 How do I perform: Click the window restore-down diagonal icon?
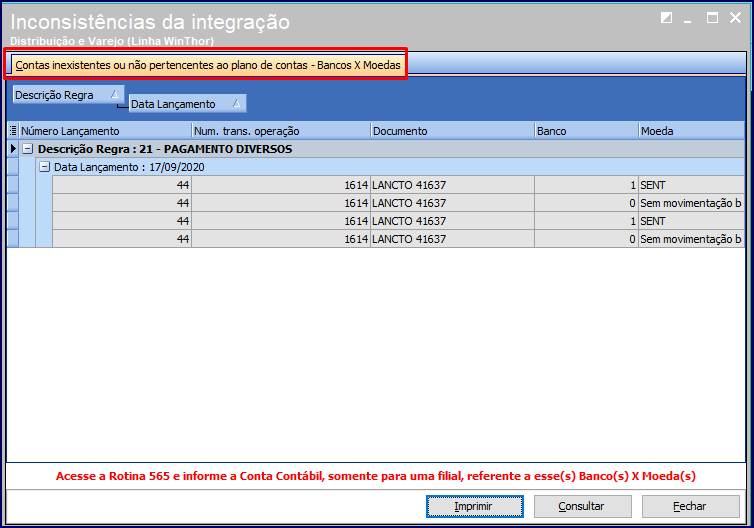pyautogui.click(x=666, y=18)
